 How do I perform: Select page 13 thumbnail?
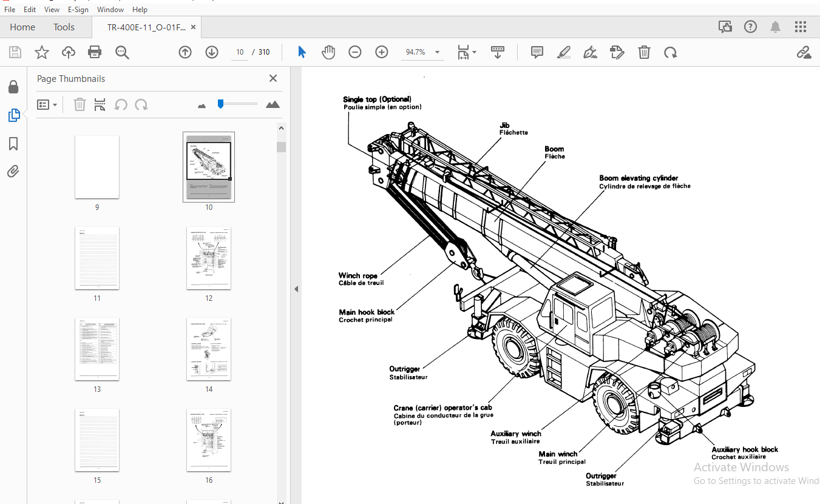click(97, 349)
